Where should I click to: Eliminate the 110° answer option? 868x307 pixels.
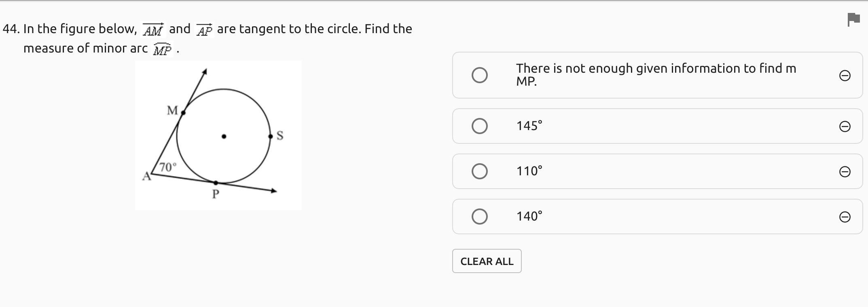[x=845, y=172]
